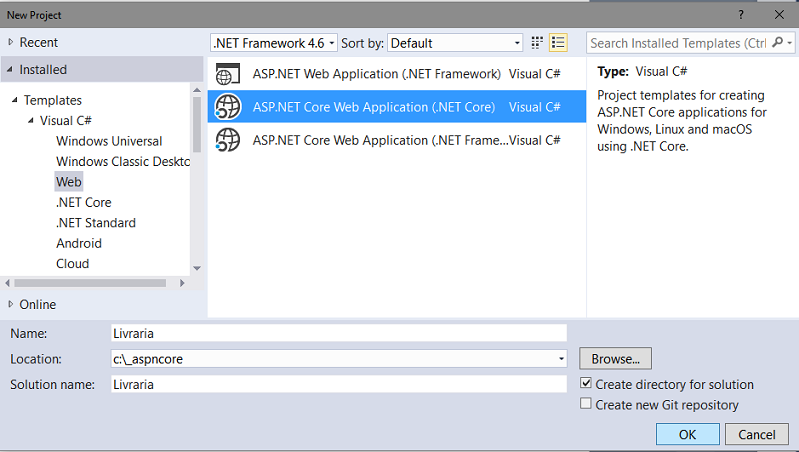This screenshot has width=799, height=452.
Task: Select Windows Classic Desktop template category
Action: 122,161
